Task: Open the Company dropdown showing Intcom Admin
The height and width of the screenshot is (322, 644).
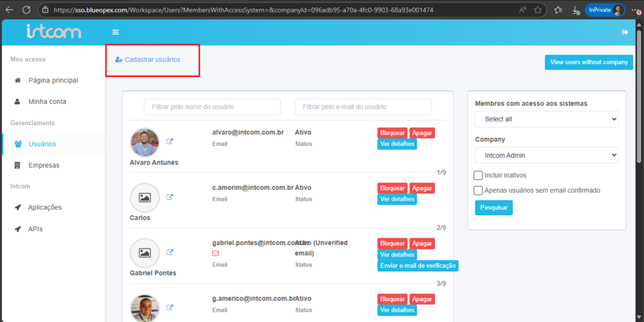Action: click(547, 156)
